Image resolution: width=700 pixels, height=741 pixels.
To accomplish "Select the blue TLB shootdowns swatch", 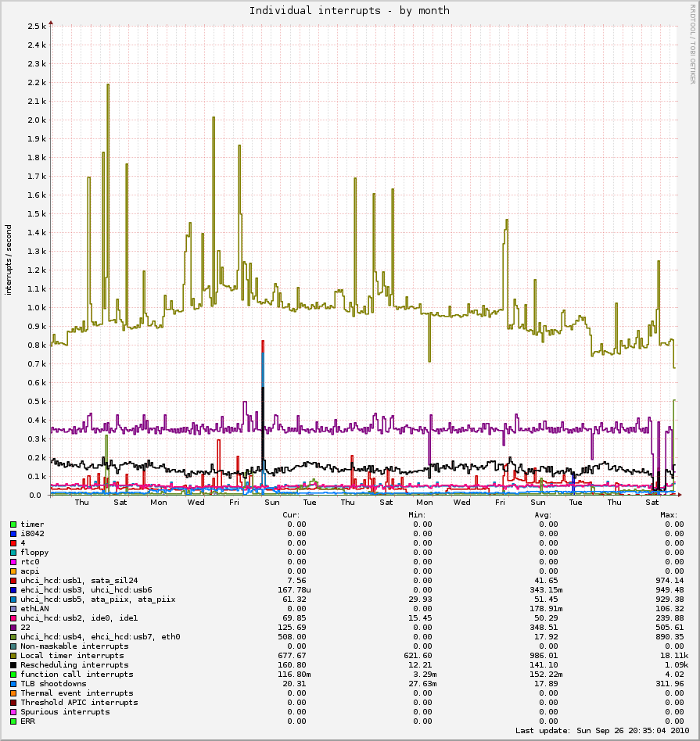I will (13, 684).
